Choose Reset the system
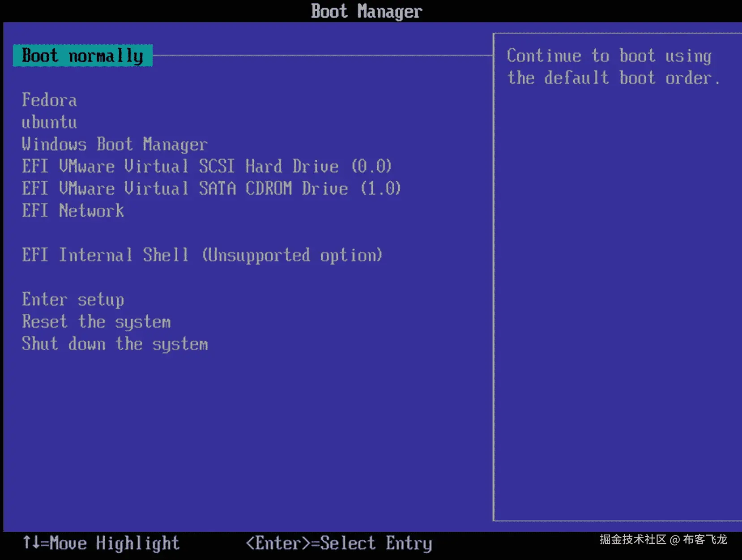This screenshot has width=742, height=560. 96,322
